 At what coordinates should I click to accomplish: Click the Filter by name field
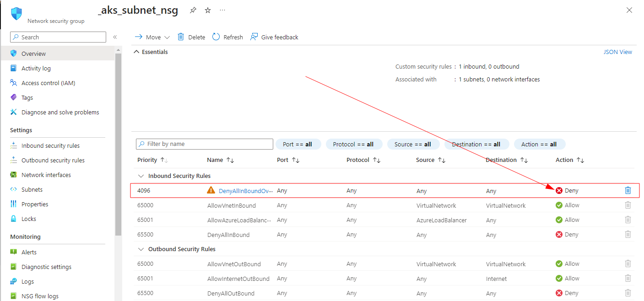coord(205,144)
